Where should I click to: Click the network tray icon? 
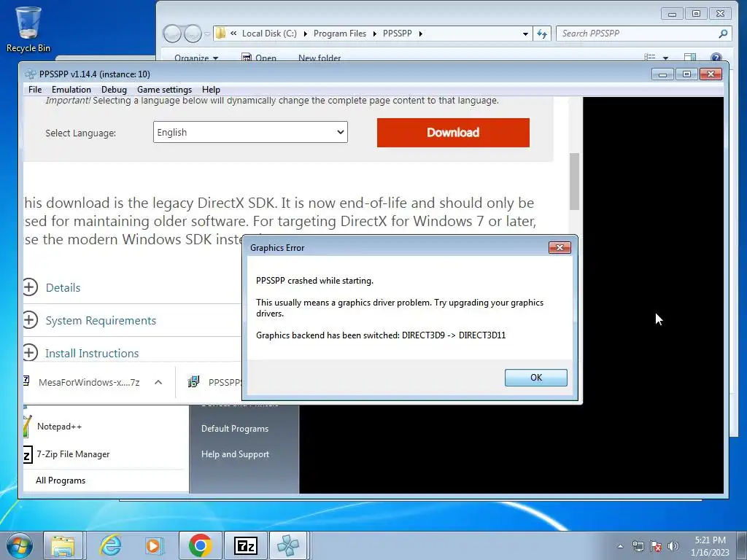[x=638, y=546]
